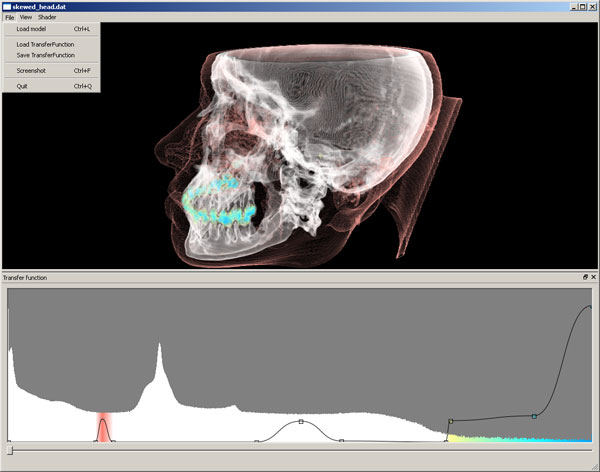The height and width of the screenshot is (472, 600).
Task: Click the Load model menu entry
Action: point(31,29)
